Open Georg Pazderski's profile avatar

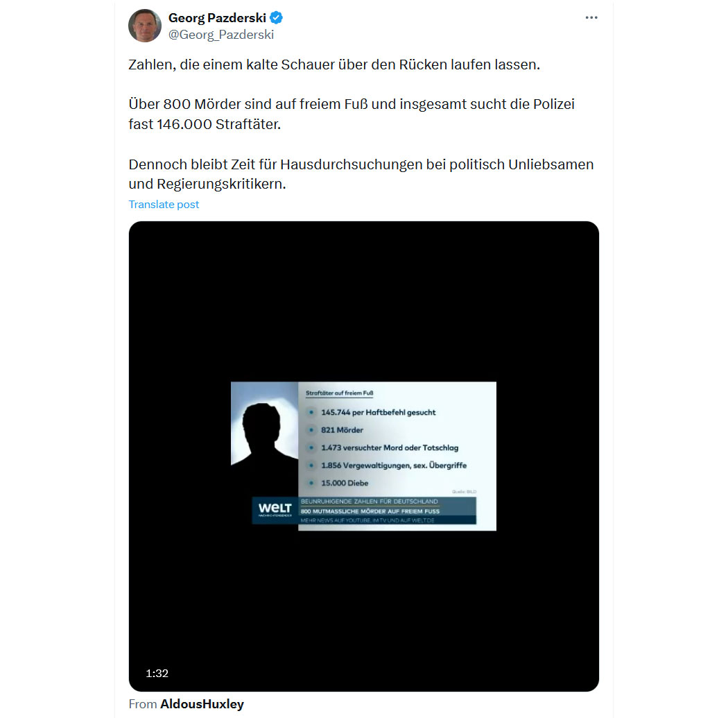145,26
